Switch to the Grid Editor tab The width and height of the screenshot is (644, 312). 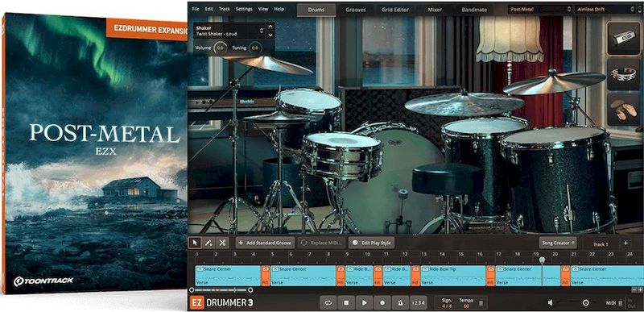[x=396, y=10]
